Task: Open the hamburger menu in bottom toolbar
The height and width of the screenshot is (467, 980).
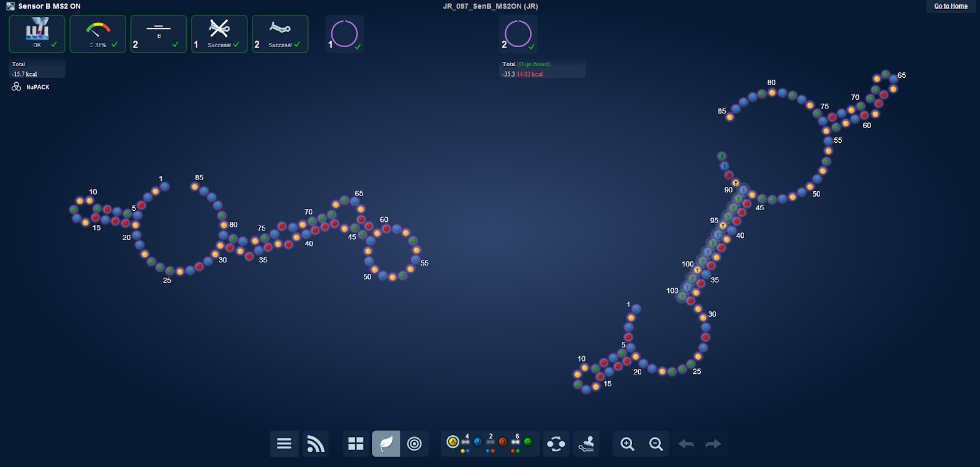Action: point(284,444)
